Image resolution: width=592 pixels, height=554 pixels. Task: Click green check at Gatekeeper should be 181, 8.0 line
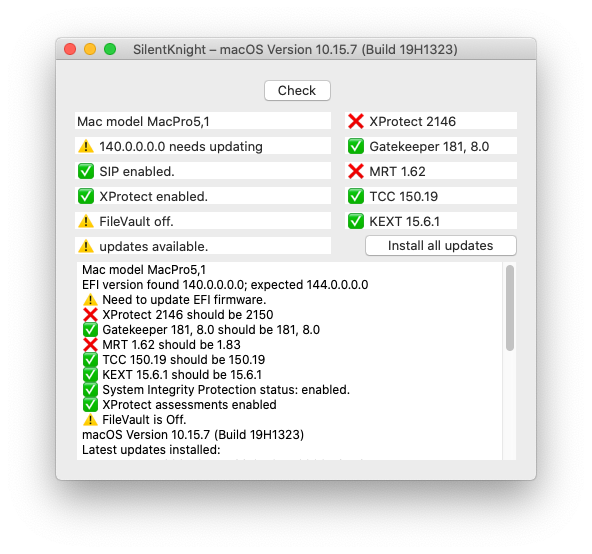coord(90,330)
